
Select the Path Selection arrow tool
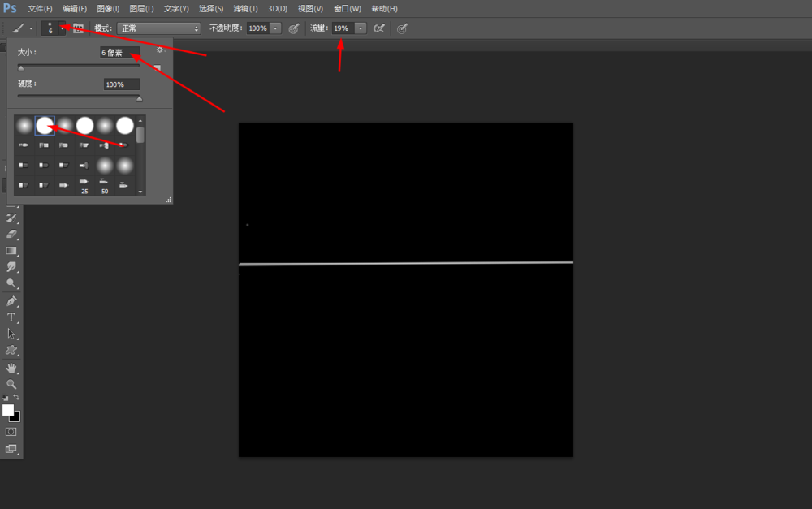(x=11, y=334)
